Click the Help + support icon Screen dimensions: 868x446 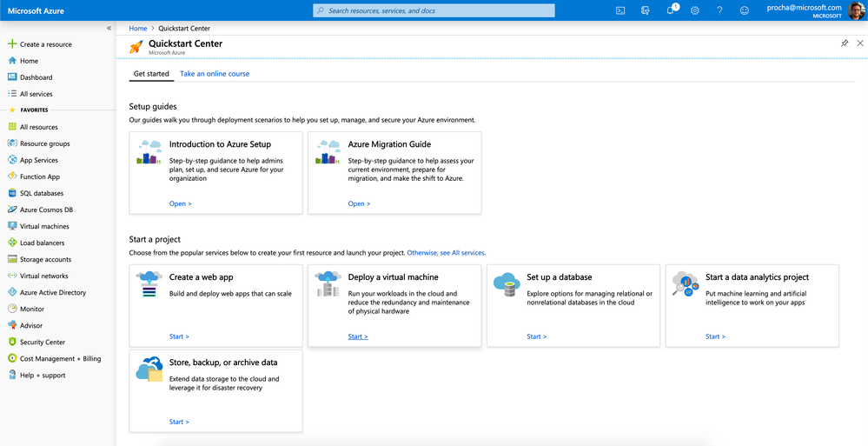click(11, 375)
